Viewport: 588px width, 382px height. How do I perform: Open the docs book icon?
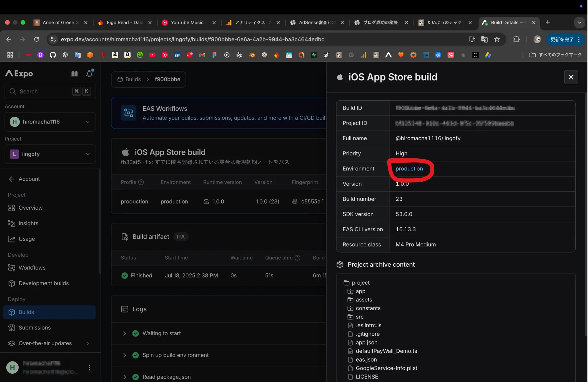click(74, 74)
